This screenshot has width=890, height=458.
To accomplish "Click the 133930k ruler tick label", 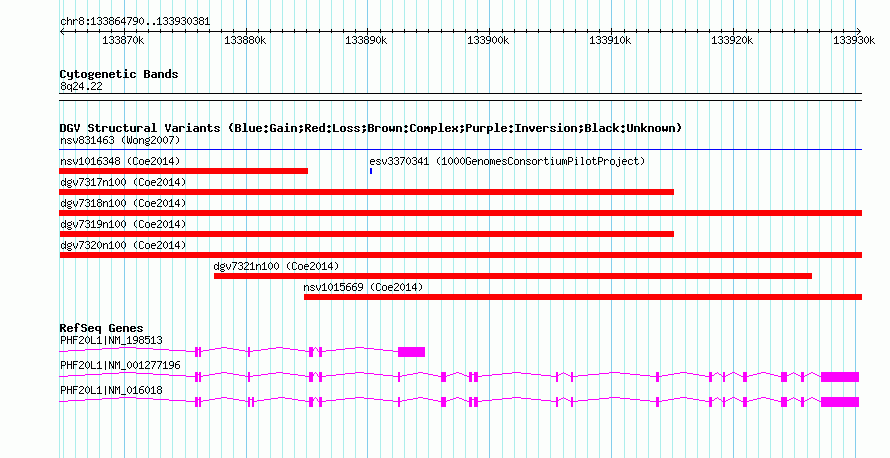I will (854, 40).
